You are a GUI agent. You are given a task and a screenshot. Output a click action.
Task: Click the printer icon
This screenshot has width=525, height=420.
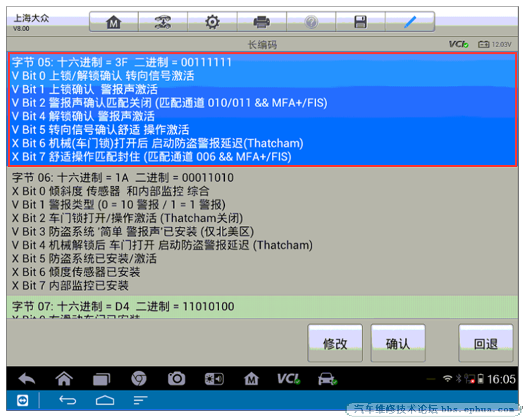262,22
